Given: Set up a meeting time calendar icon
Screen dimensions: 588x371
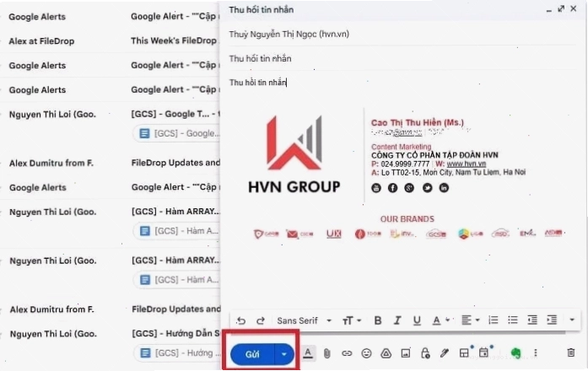Looking at the screenshot, I should 483,352.
